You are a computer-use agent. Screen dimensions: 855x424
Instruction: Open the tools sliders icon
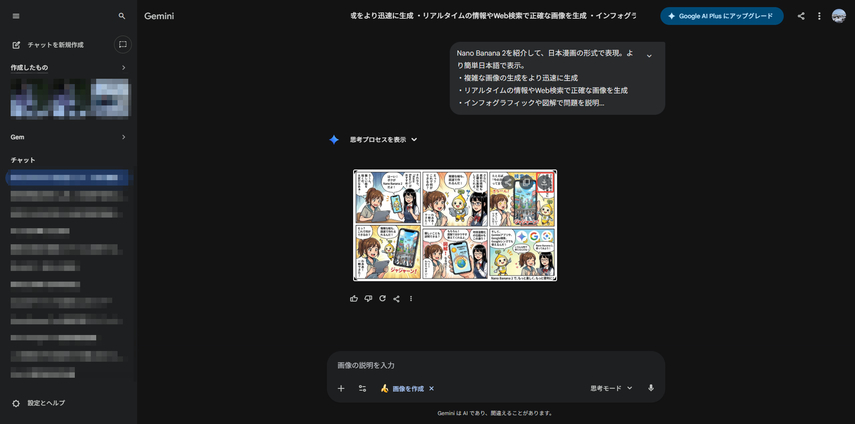362,389
